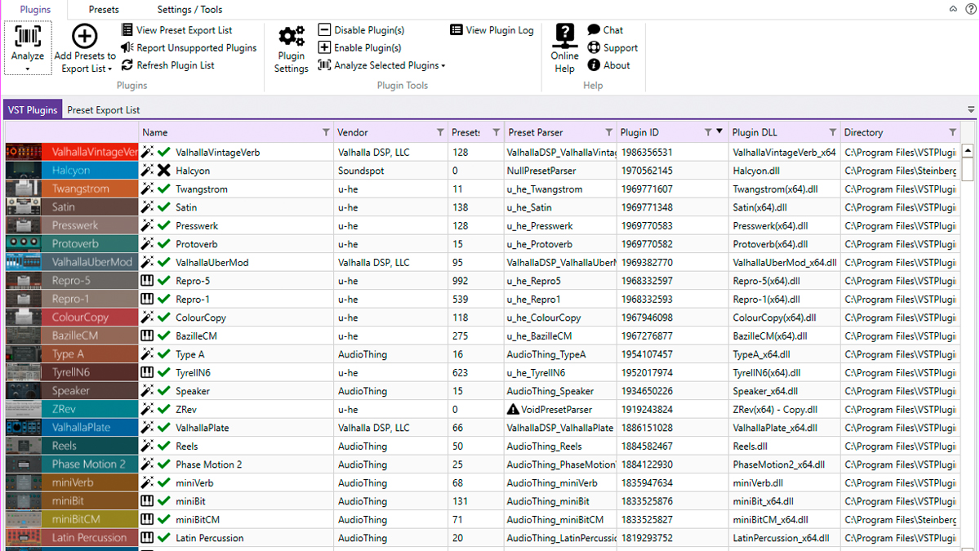Open Online Help
This screenshot has height=551, width=980.
(x=564, y=49)
